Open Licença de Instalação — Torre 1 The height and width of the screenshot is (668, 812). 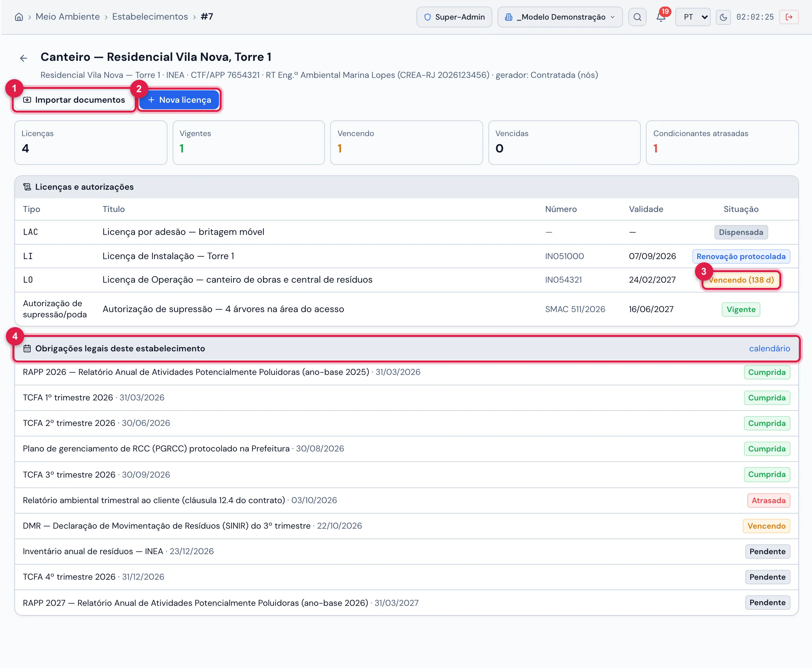(x=406, y=256)
